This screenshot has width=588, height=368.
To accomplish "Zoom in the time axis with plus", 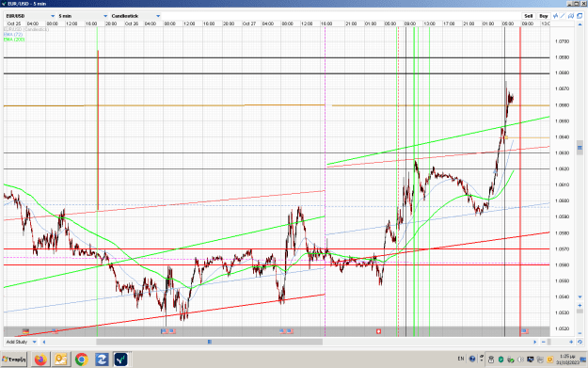I will coord(571,342).
